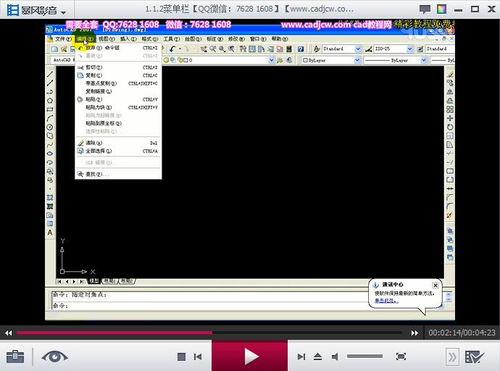Click the New drawing toolbar icon
Viewport: 500px width, 371px height.
coord(54,49)
